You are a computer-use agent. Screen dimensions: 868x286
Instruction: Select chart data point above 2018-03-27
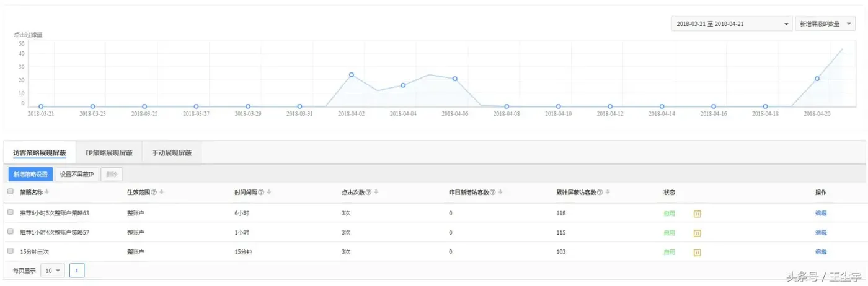point(196,106)
